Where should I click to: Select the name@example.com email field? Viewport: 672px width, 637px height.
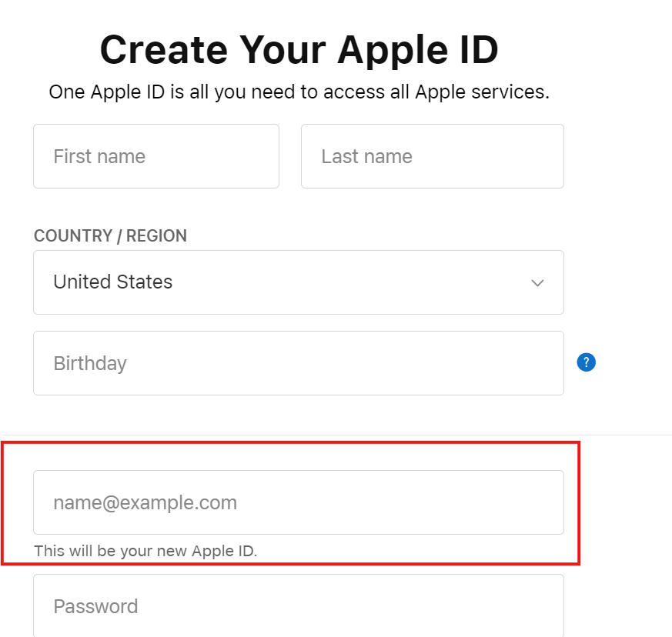(299, 502)
